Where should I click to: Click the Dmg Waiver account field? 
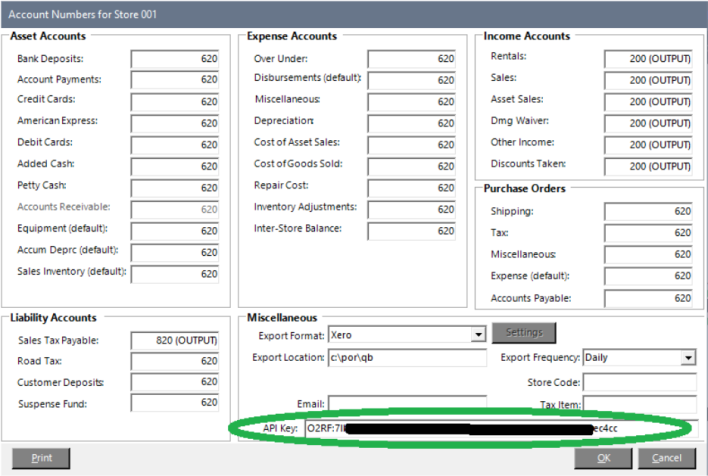pyautogui.click(x=648, y=123)
